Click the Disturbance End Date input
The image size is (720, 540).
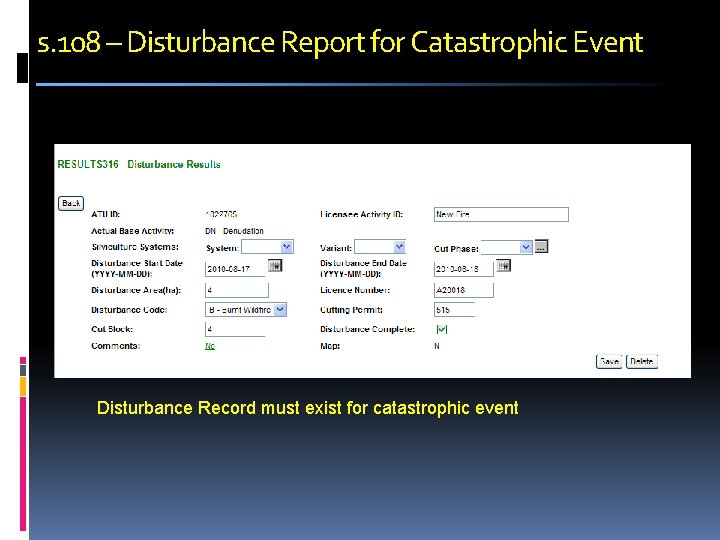click(464, 269)
